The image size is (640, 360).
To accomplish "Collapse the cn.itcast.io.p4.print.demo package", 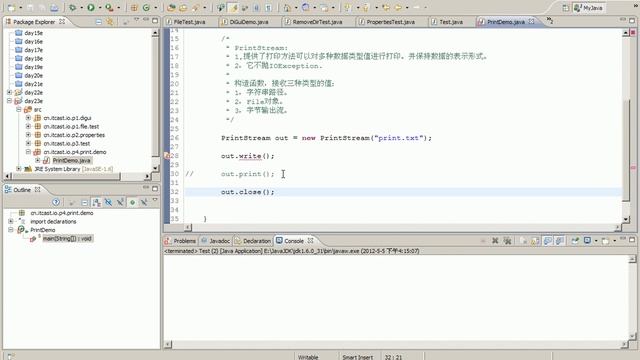I will pyautogui.click(x=28, y=151).
